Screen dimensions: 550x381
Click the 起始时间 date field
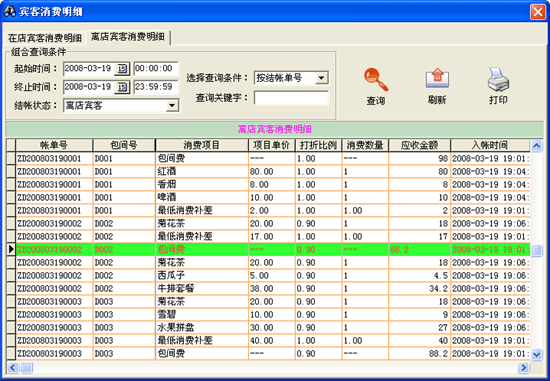(x=89, y=69)
